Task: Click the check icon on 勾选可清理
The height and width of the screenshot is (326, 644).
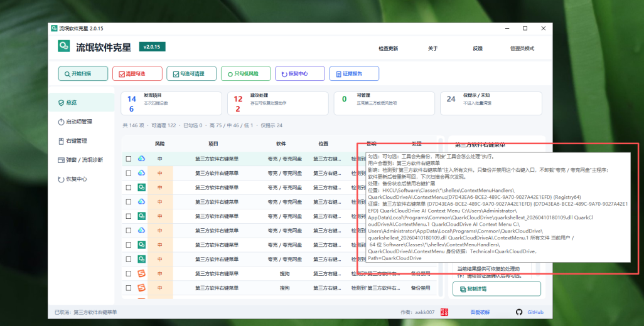Action: [x=176, y=74]
